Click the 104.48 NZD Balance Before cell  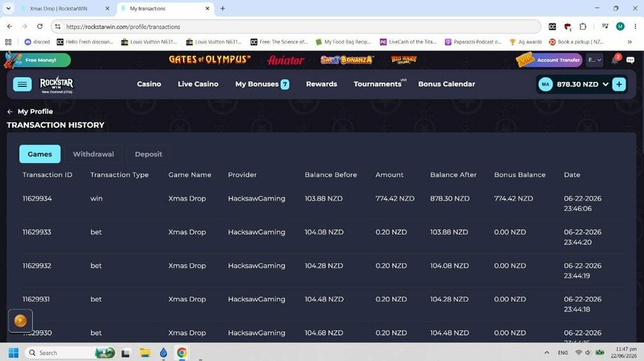point(324,299)
